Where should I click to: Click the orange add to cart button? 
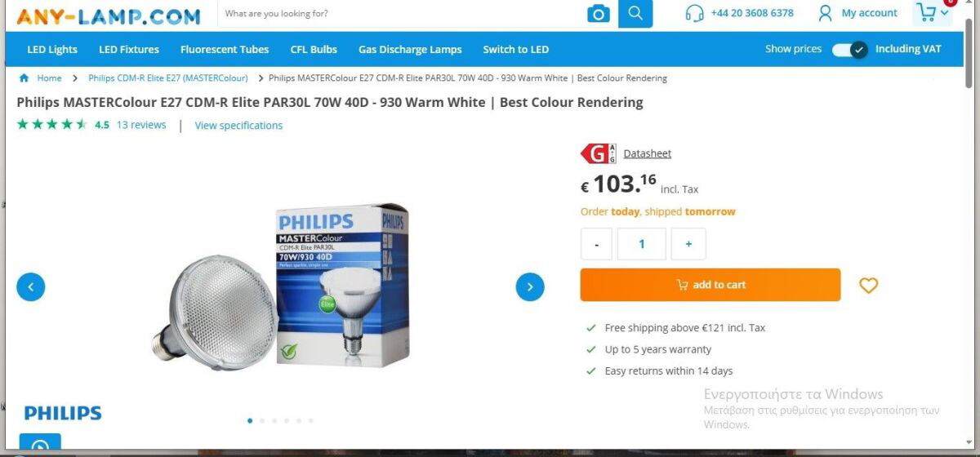click(710, 285)
